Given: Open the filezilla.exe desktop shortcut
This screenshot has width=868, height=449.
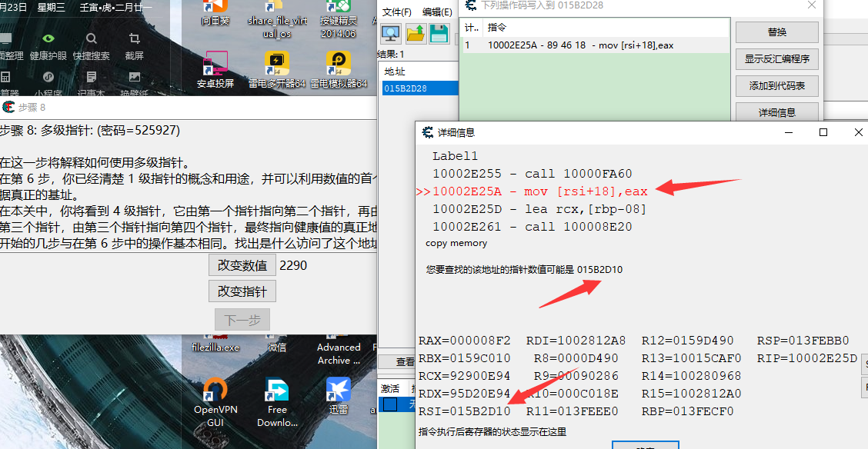Looking at the screenshot, I should (215, 344).
